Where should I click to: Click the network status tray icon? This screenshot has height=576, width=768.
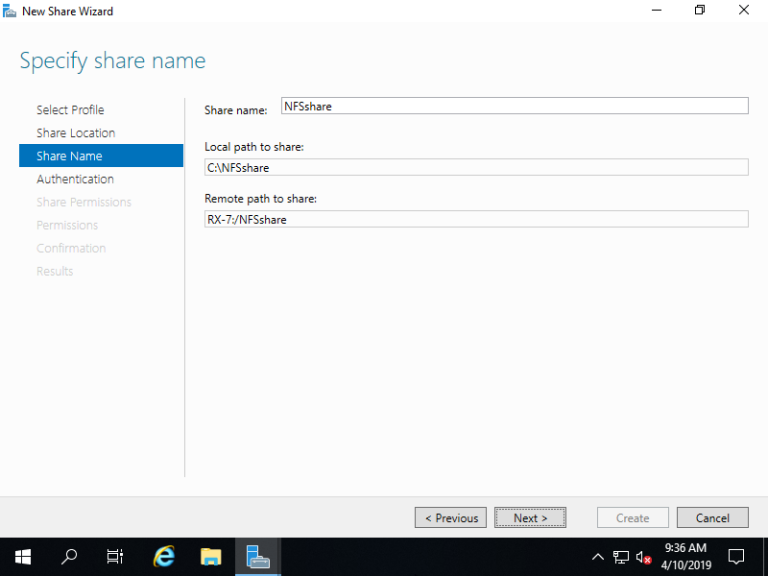621,557
